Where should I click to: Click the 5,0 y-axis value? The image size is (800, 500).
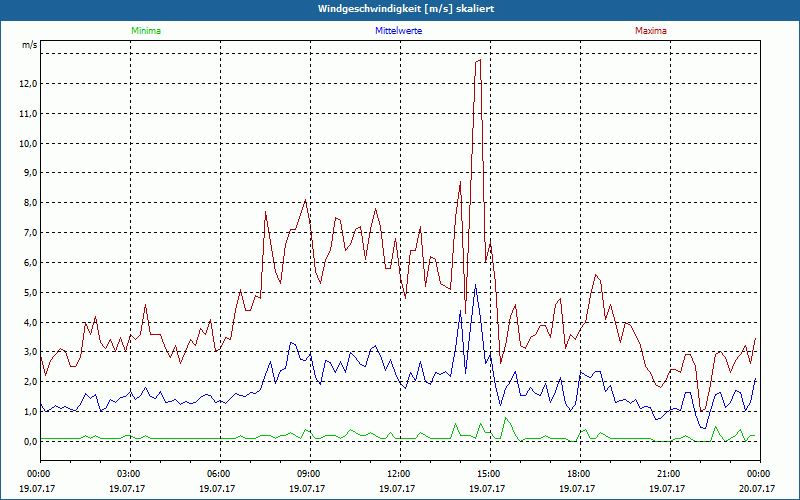(30, 292)
